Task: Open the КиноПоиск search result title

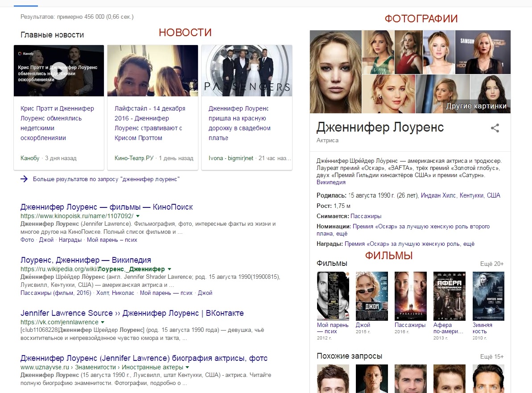Action: pos(107,207)
